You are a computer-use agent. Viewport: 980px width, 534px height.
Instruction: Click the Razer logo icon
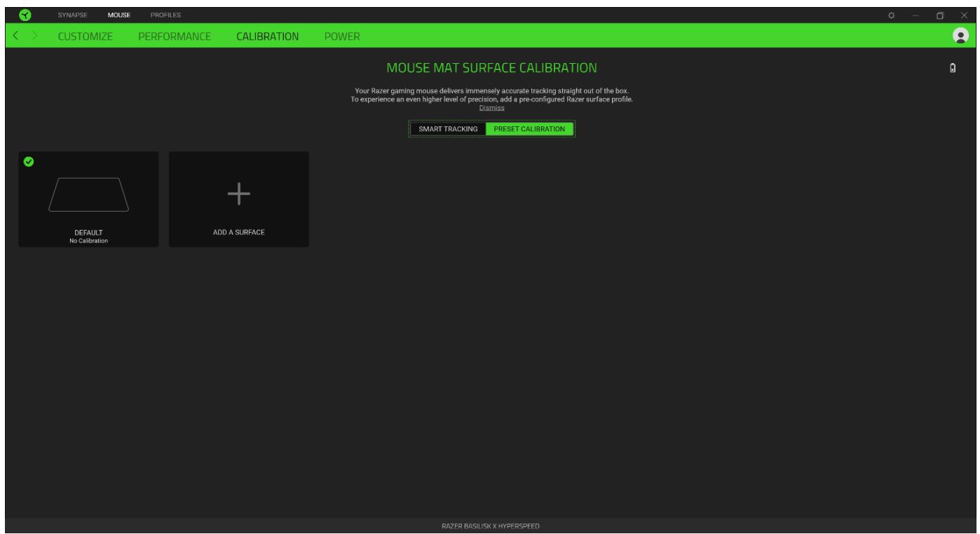[25, 15]
